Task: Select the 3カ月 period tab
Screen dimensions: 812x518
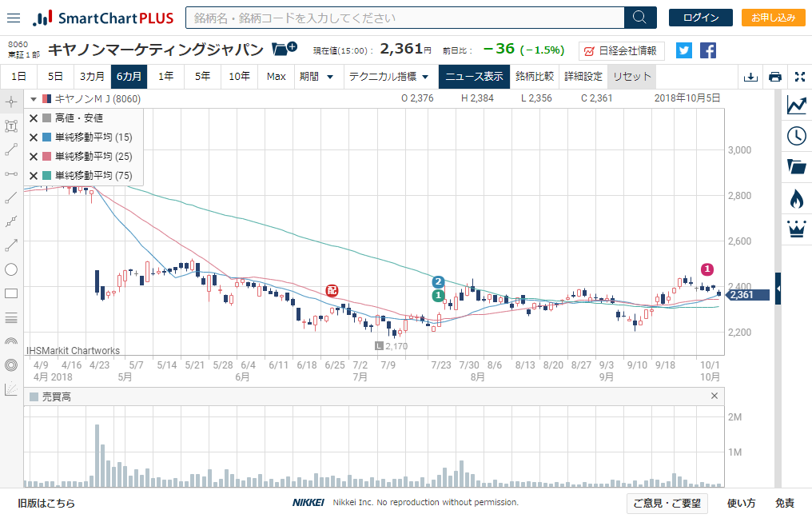Action: [x=92, y=77]
